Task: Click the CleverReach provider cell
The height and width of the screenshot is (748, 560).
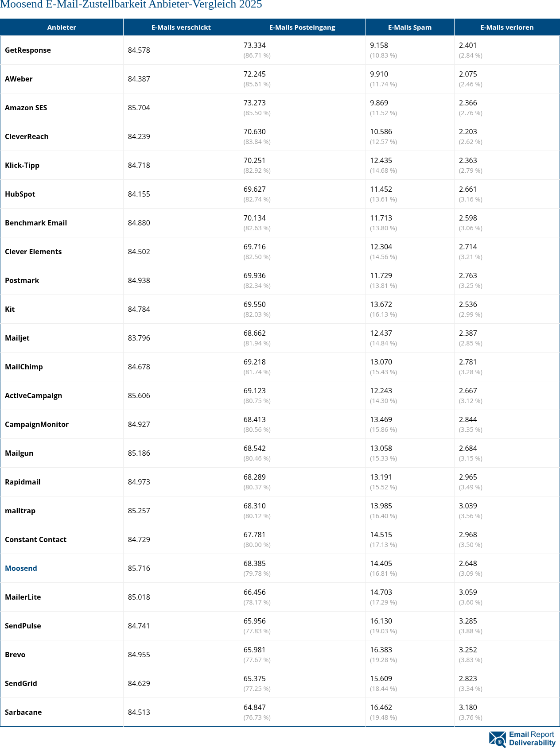Action: [x=27, y=136]
